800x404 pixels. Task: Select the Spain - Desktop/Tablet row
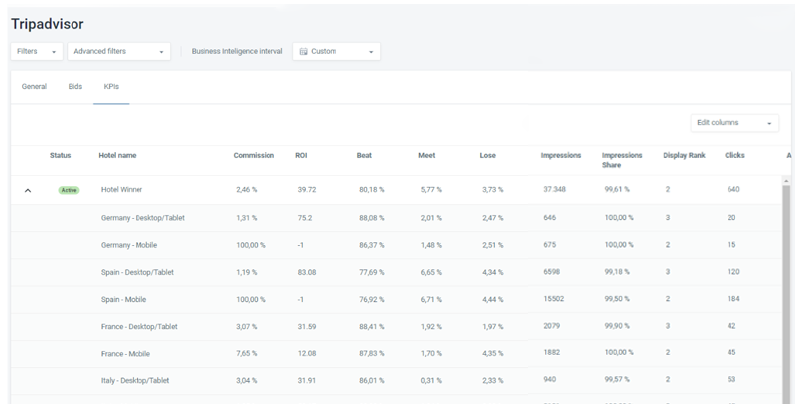coord(396,272)
